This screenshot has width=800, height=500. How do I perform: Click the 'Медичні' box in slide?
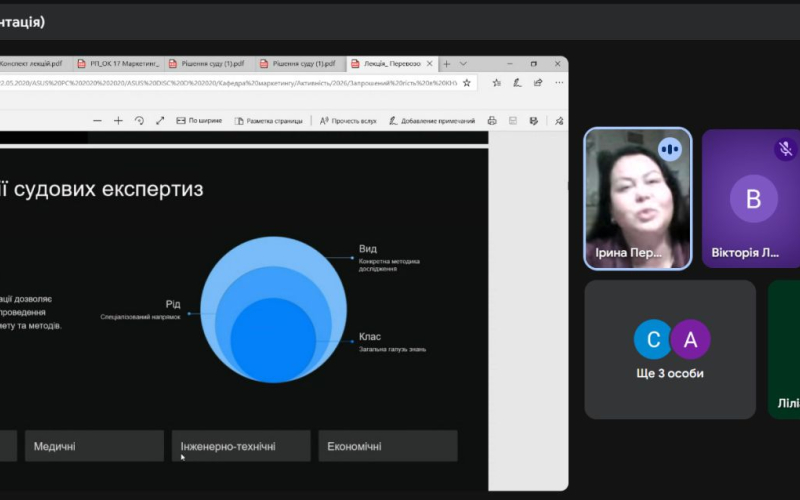pos(93,446)
